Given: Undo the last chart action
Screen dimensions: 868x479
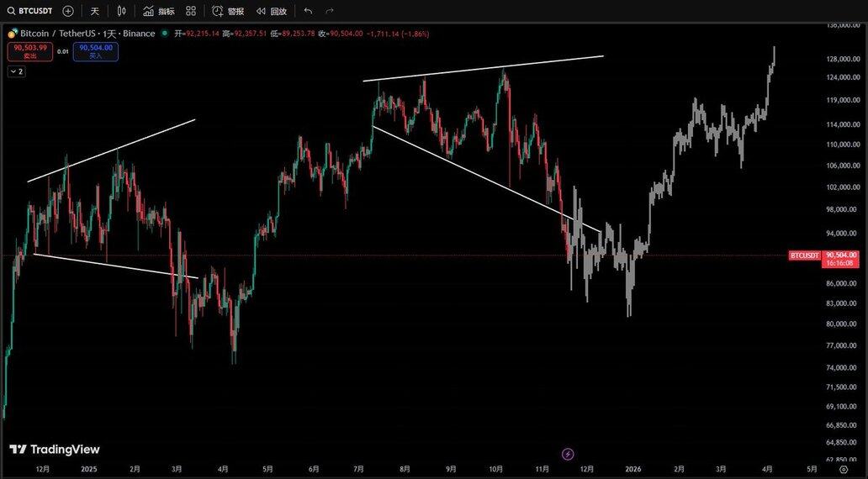Looking at the screenshot, I should coord(308,11).
